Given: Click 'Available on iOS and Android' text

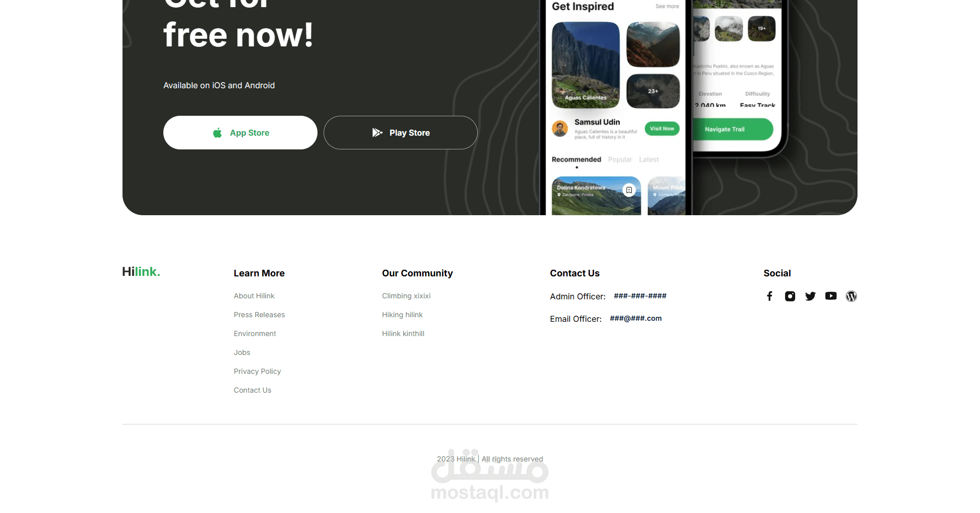Looking at the screenshot, I should [219, 85].
